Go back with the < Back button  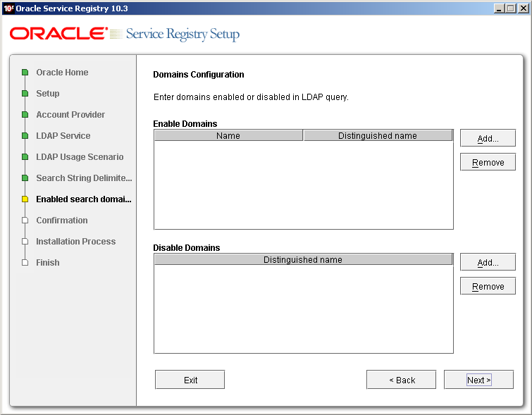point(402,380)
